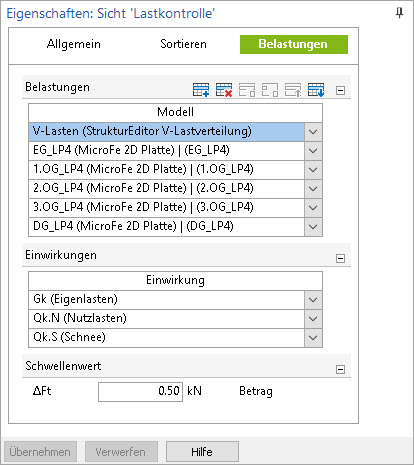
Task: Click the ΔFt threshold input field
Action: pyautogui.click(x=140, y=391)
